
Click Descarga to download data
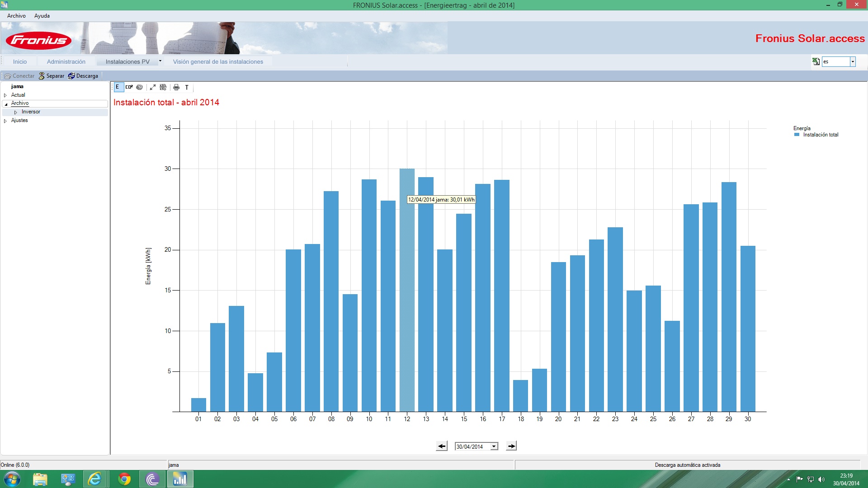coord(83,76)
